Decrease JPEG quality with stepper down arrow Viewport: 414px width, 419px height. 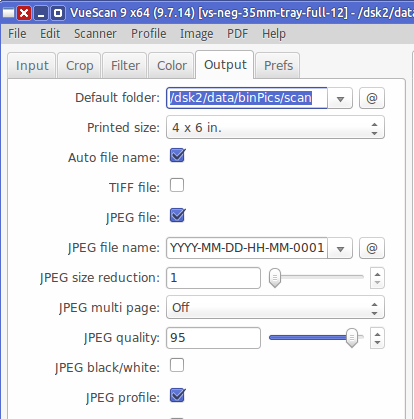[x=377, y=343]
